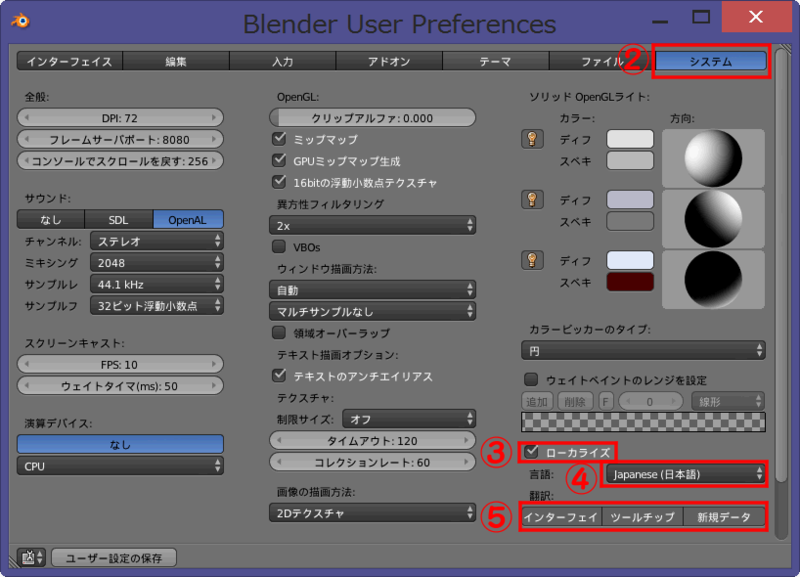Image resolution: width=800 pixels, height=577 pixels.
Task: Enable the ミップマップ checkbox
Action: click(x=279, y=139)
